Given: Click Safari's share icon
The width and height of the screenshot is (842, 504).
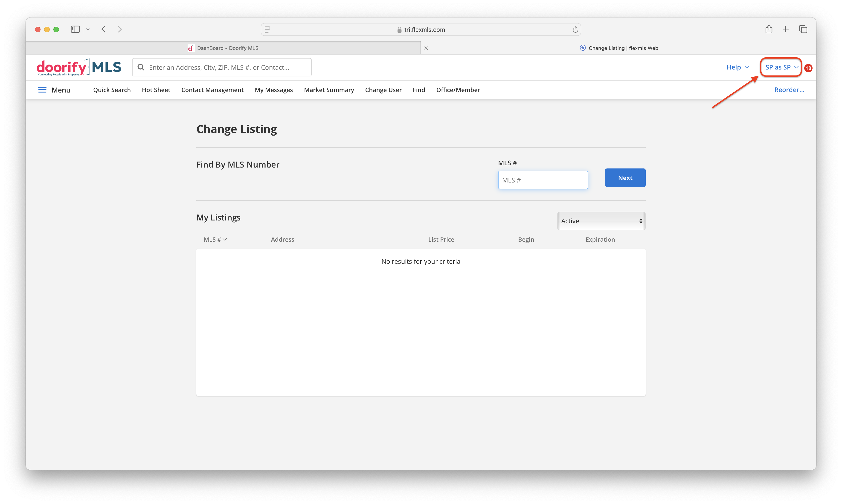Looking at the screenshot, I should point(769,29).
